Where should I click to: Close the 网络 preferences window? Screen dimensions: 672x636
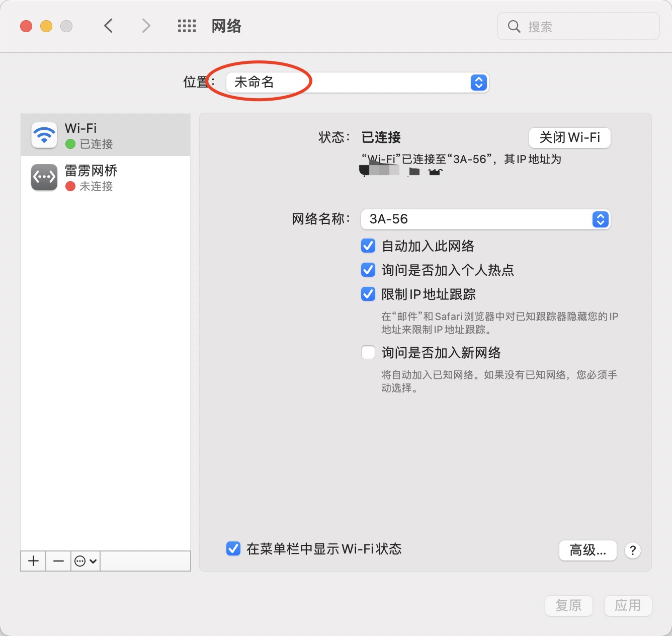[26, 26]
